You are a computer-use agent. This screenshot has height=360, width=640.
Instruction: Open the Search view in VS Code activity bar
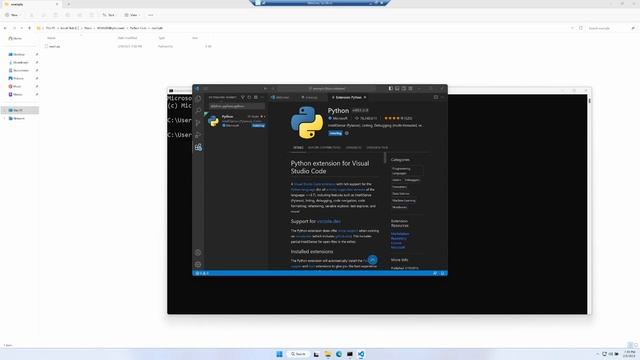(x=198, y=111)
